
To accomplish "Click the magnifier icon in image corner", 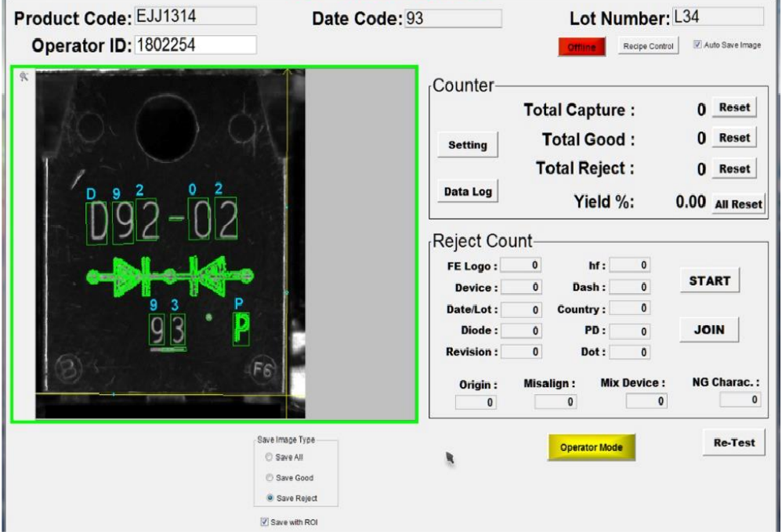I will [x=24, y=77].
